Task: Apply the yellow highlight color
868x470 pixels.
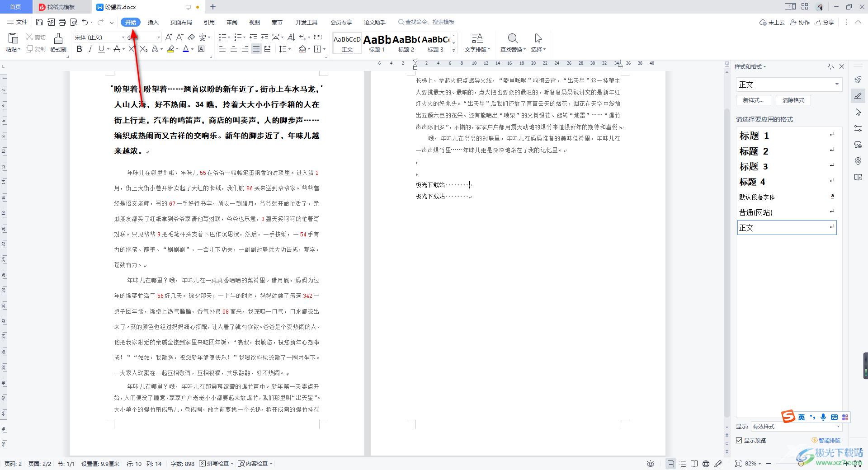Action: pyautogui.click(x=170, y=49)
